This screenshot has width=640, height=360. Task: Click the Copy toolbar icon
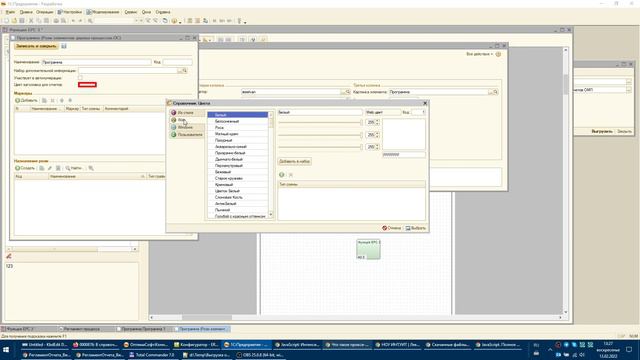39,20
